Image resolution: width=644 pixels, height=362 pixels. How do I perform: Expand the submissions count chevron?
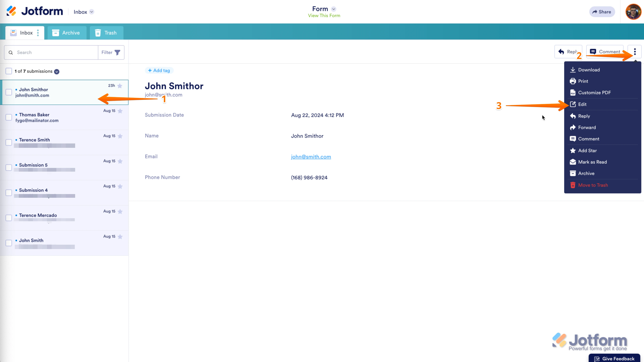[x=57, y=71]
